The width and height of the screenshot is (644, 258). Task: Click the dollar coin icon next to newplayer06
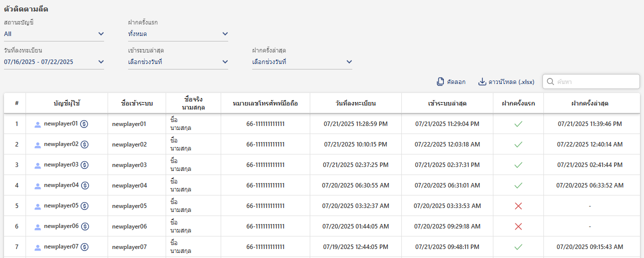(85, 226)
